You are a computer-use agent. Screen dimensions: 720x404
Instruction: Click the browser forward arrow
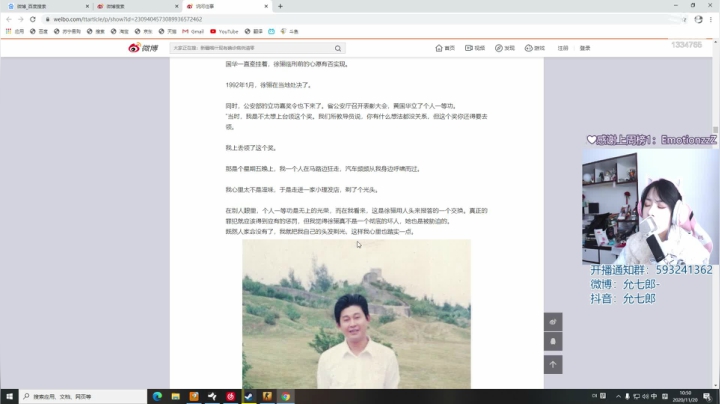point(21,19)
